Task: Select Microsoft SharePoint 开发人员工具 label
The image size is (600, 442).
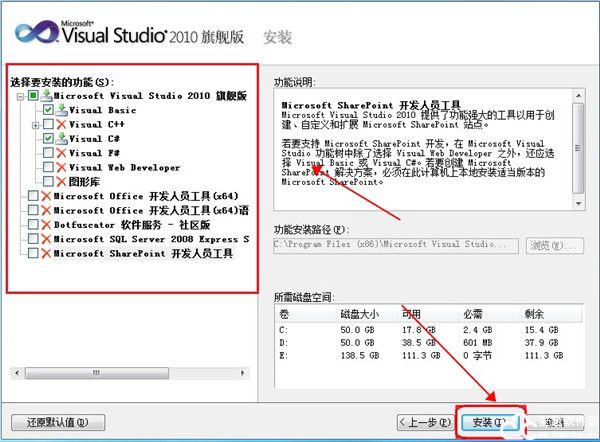Action: click(143, 253)
